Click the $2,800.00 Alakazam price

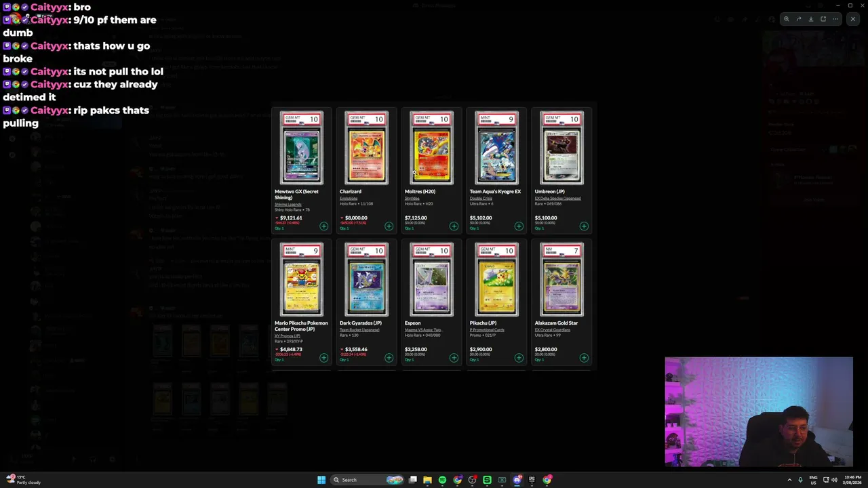point(546,350)
